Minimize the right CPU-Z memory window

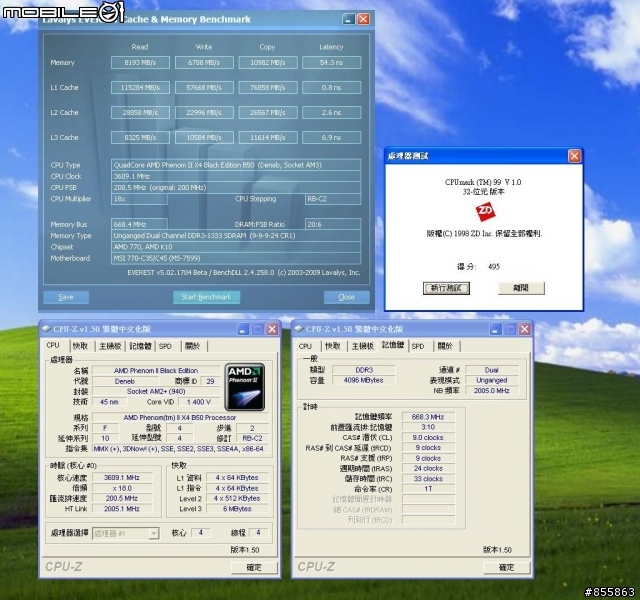tap(495, 329)
